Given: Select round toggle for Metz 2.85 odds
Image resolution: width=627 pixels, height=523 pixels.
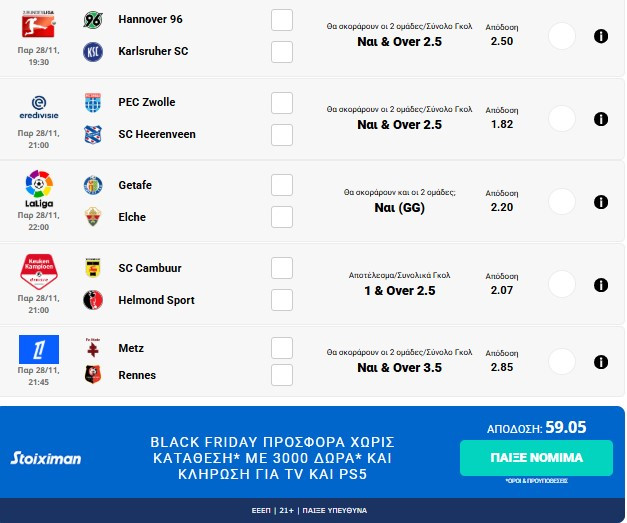Looking at the screenshot, I should [x=563, y=361].
